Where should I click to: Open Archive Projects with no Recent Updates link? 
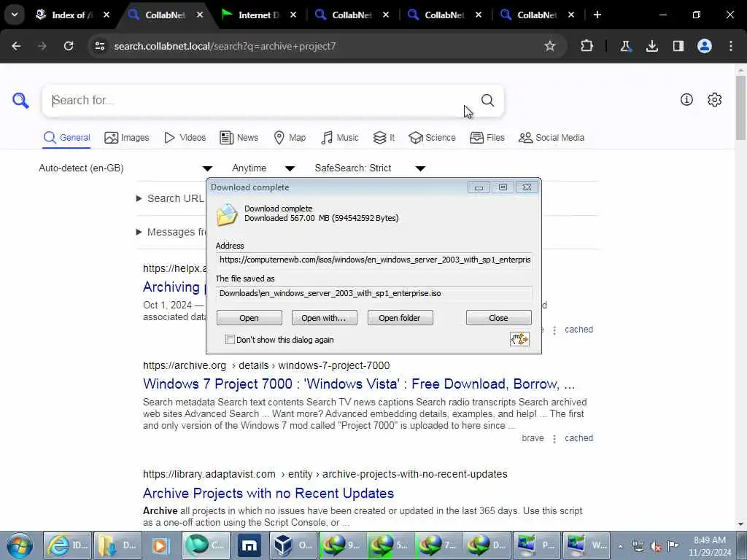268,493
